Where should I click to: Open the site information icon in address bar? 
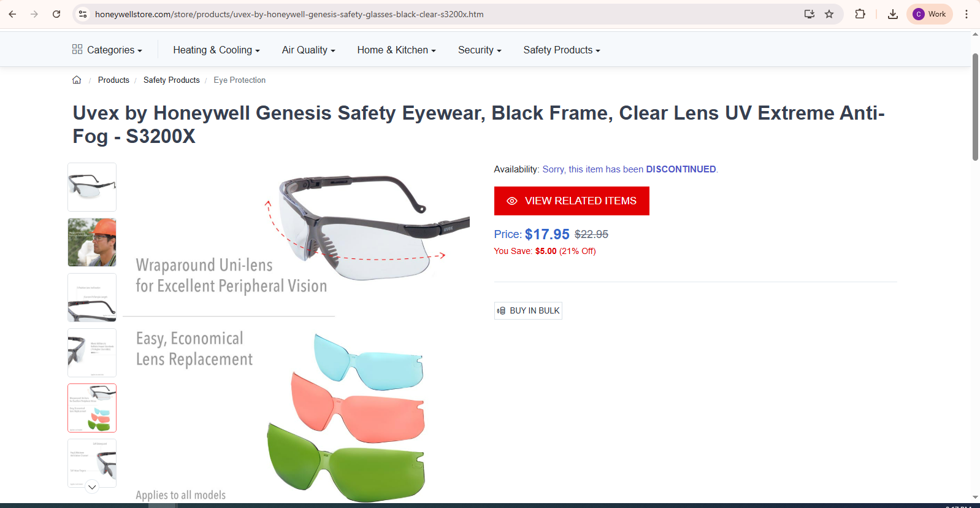coord(82,13)
